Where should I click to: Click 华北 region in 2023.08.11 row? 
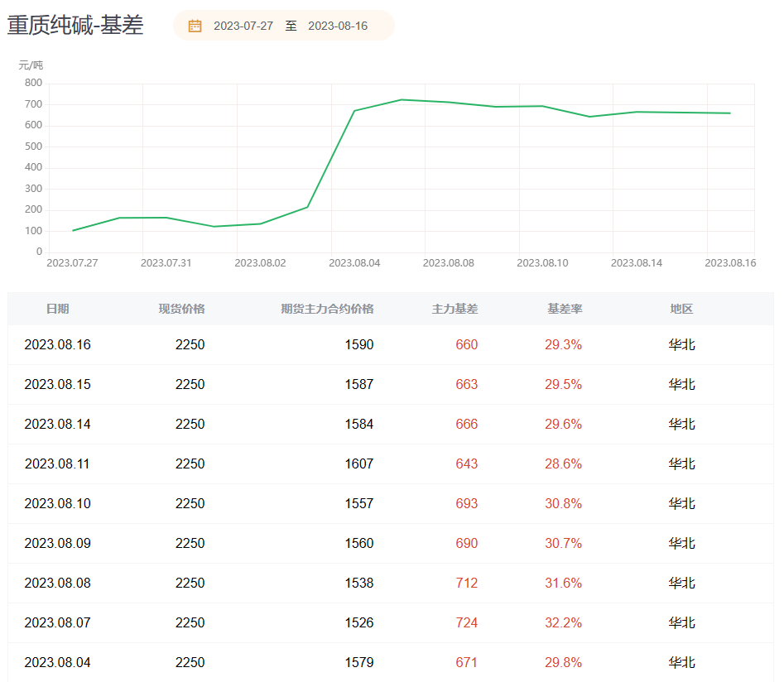(x=681, y=464)
